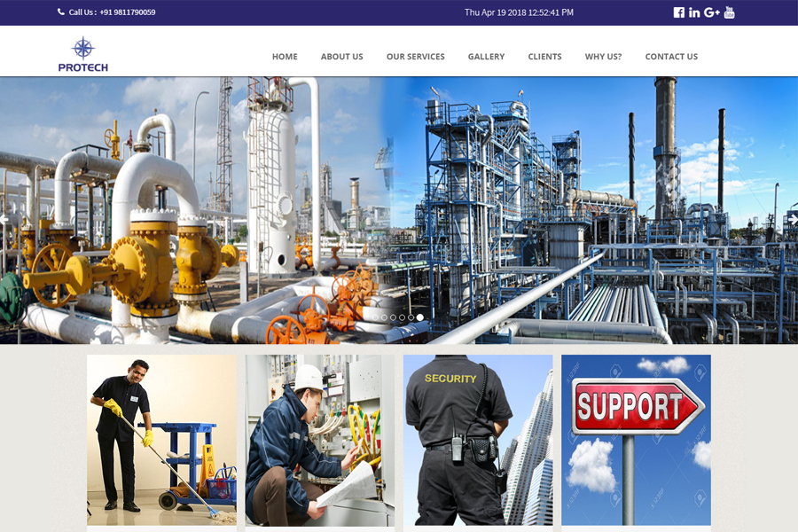Select the first carousel indicator dot
Viewport: 798px width, 532px height.
[376, 317]
